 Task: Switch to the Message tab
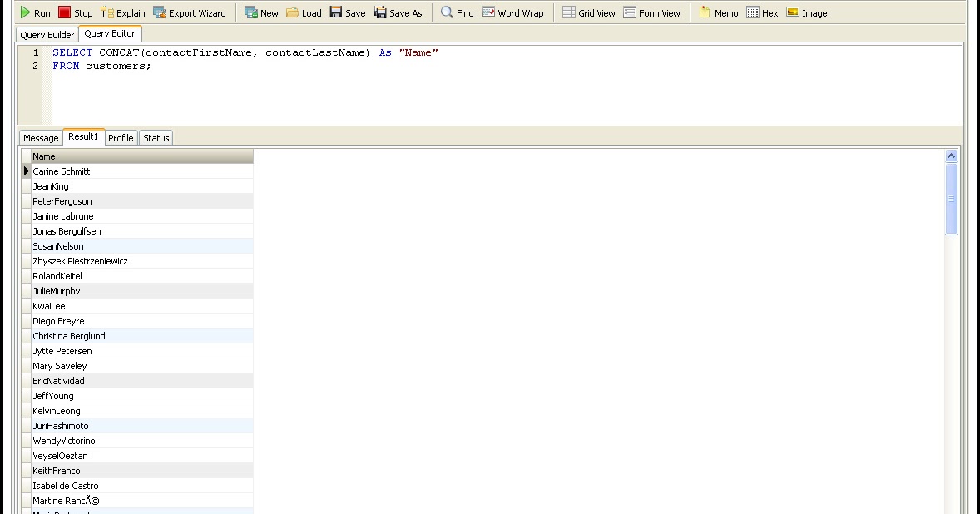pyautogui.click(x=40, y=137)
